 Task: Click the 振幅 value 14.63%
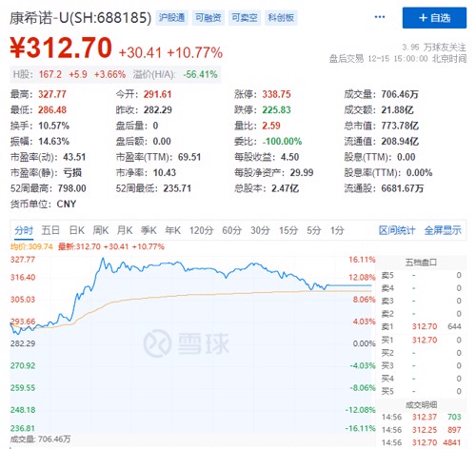tap(53, 142)
